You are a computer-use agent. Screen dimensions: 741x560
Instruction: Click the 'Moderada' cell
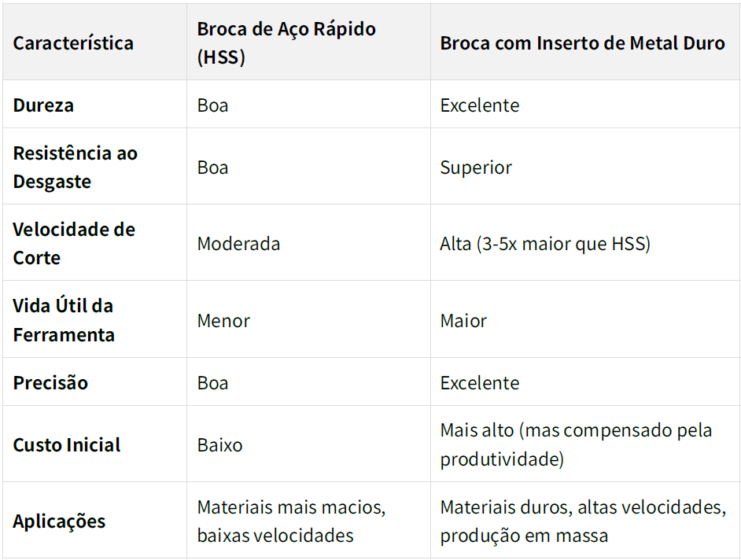pos(238,243)
